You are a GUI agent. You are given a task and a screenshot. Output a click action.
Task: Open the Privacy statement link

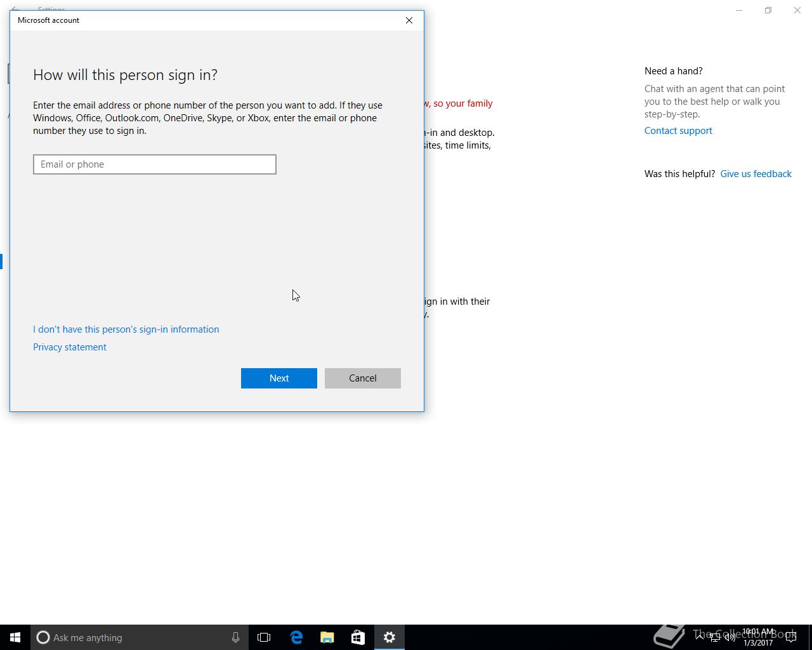pyautogui.click(x=70, y=347)
